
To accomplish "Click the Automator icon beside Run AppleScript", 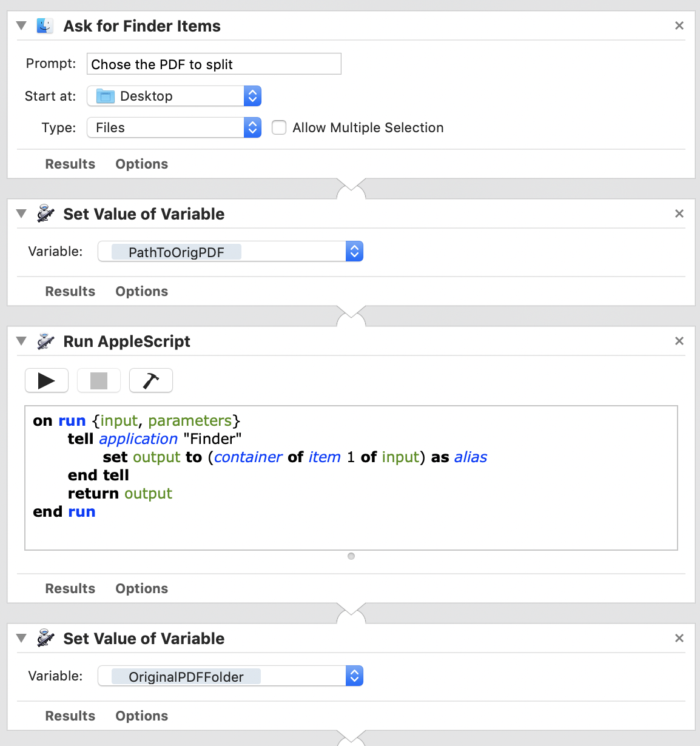I will point(45,341).
